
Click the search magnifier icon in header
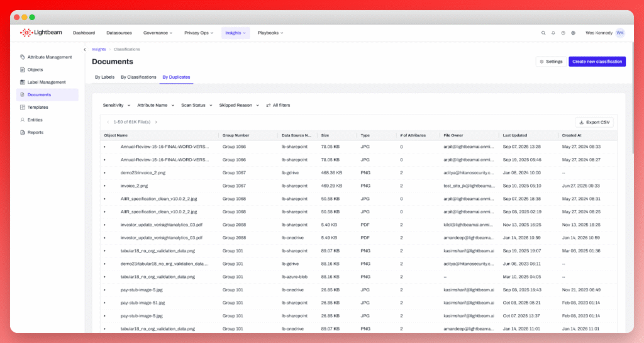coord(543,33)
